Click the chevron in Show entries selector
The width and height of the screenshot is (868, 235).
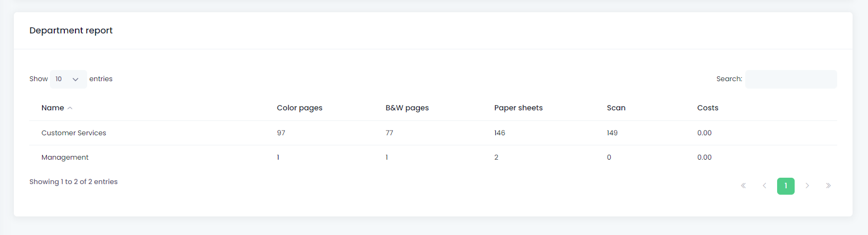(x=75, y=80)
